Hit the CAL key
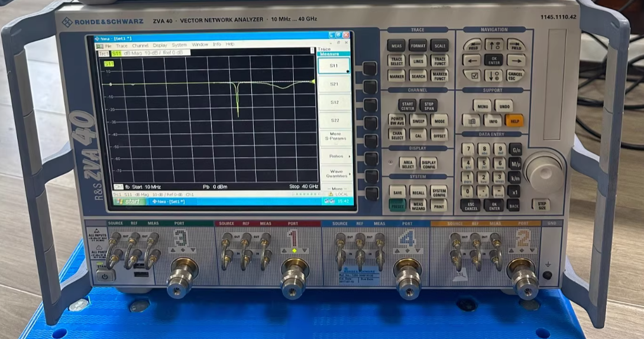 coord(418,135)
